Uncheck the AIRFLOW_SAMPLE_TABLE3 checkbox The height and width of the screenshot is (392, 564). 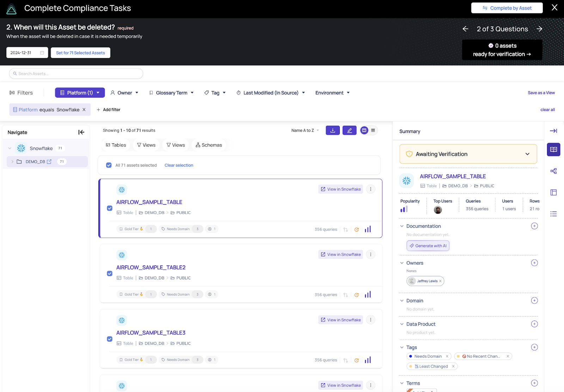tap(110, 339)
